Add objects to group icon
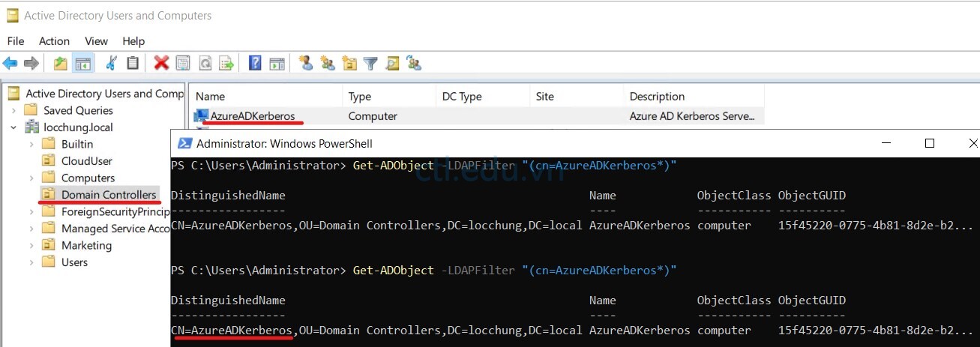The width and height of the screenshot is (980, 347). pyautogui.click(x=414, y=64)
